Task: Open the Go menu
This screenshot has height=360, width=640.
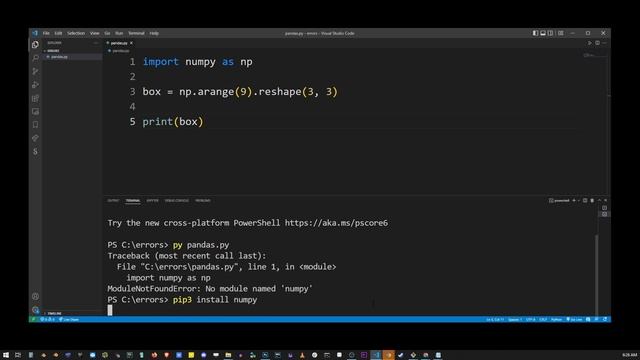Action: (107, 33)
